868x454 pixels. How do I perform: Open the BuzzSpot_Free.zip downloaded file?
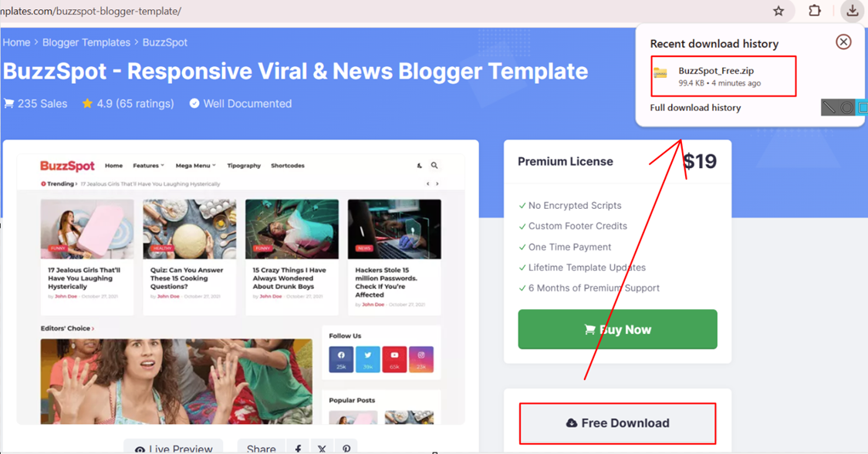[x=724, y=76]
